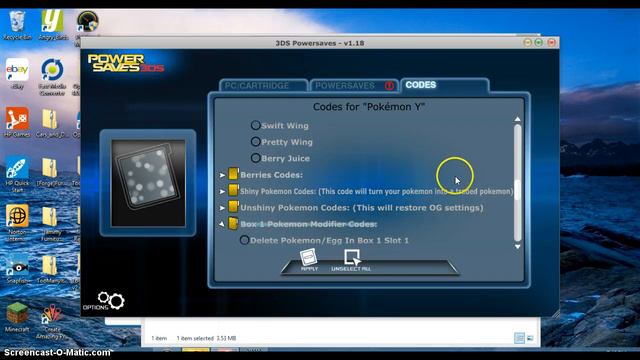This screenshot has height=360, width=640.
Task: Switch to the PC/Cartridge tab
Action: [x=263, y=86]
